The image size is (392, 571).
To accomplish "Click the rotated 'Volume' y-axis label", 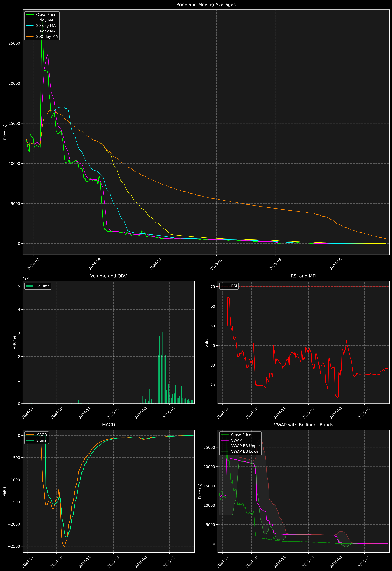I will [x=14, y=342].
